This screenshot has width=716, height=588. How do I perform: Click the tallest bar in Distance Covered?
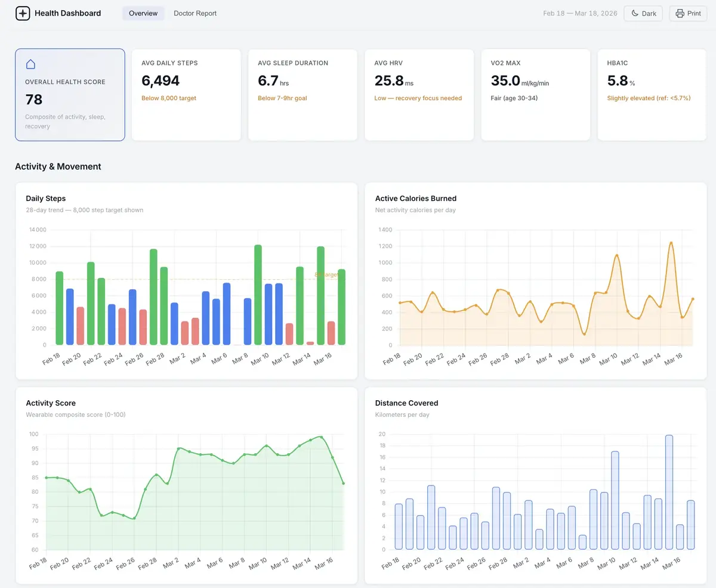tap(669, 492)
